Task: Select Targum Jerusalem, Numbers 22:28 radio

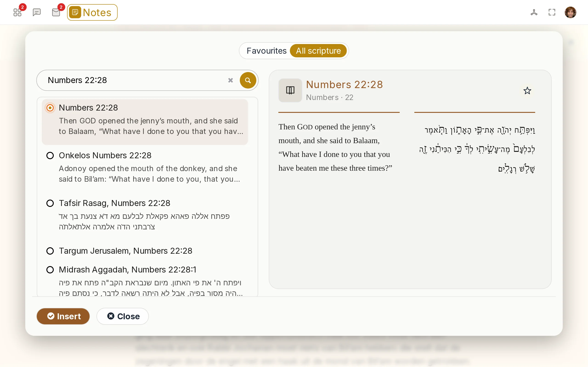Action: tap(50, 251)
